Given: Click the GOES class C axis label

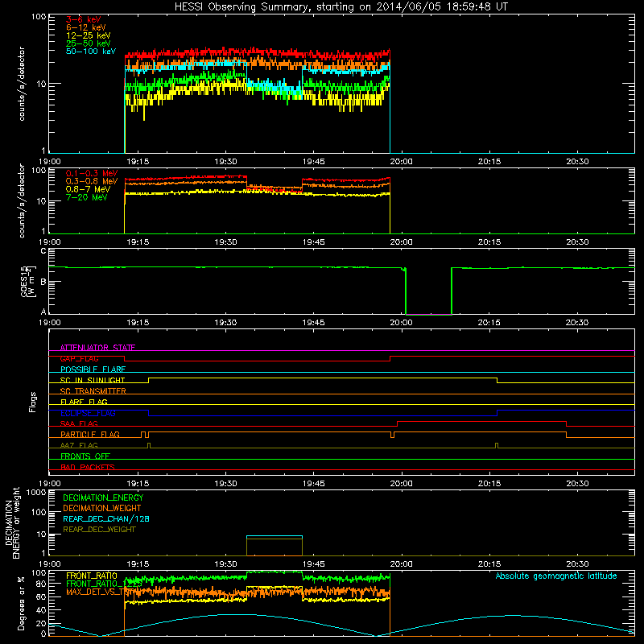Looking at the screenshot, I should point(43,251).
